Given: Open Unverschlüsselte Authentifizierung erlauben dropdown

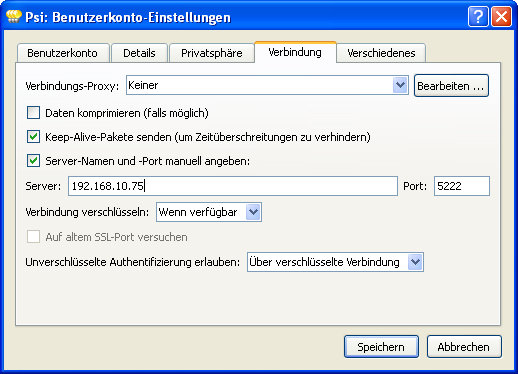Looking at the screenshot, I should (x=335, y=262).
